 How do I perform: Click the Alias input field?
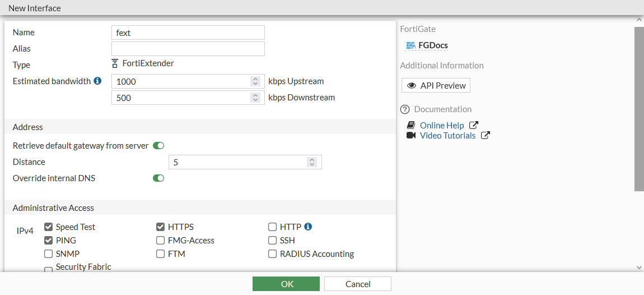click(188, 49)
